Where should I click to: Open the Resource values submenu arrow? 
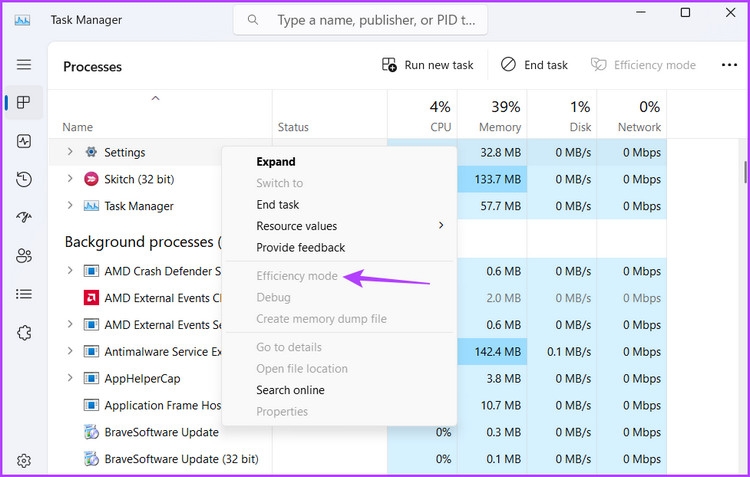coord(441,225)
